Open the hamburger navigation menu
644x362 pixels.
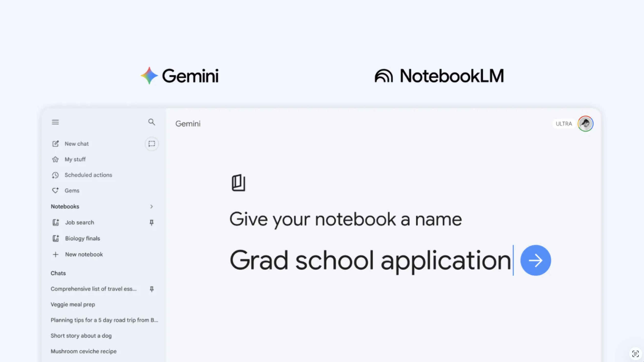(55, 122)
